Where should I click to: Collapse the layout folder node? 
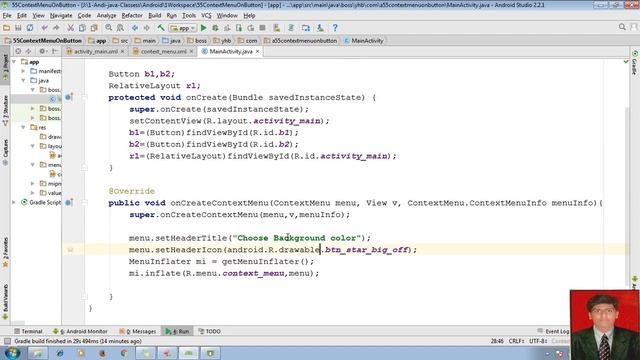(x=33, y=146)
